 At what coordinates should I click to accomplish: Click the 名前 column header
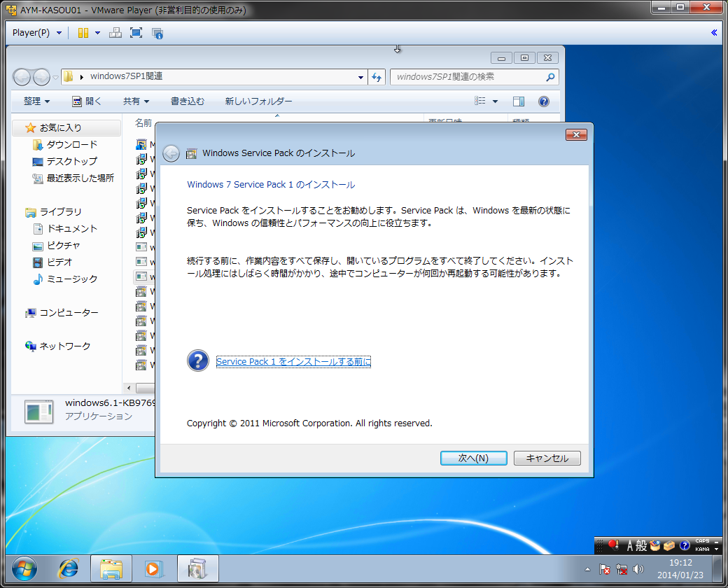coord(143,123)
